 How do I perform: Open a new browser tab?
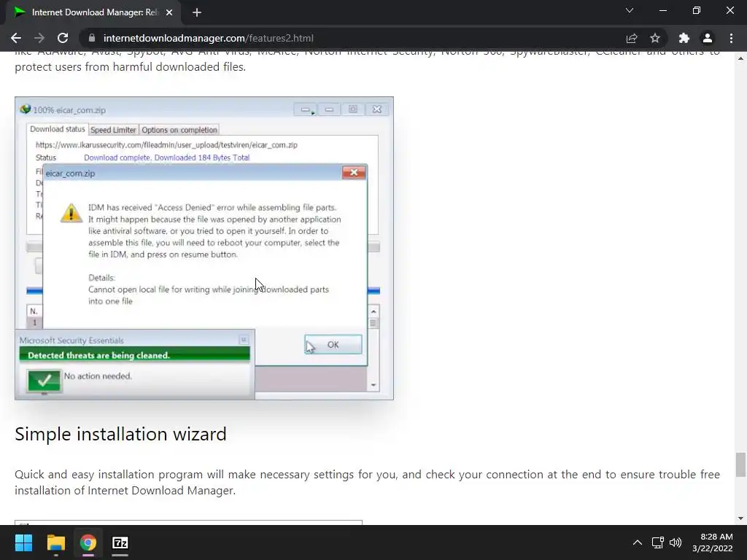(197, 12)
